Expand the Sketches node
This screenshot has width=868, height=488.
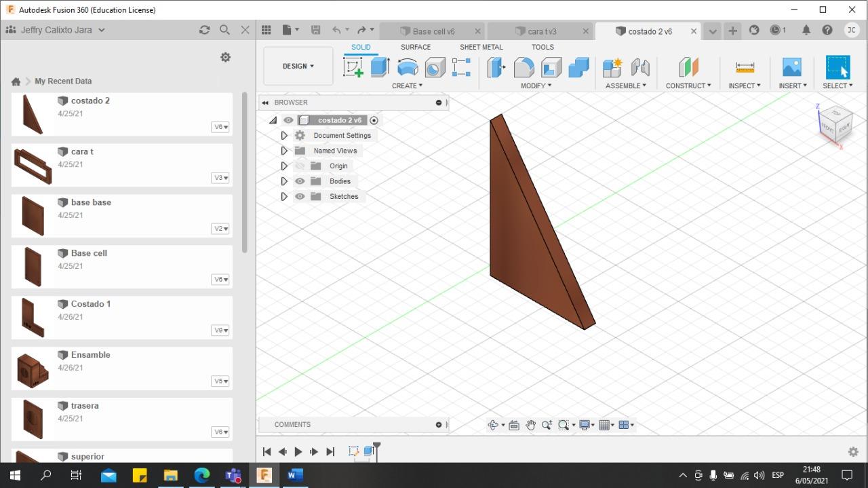pos(284,196)
